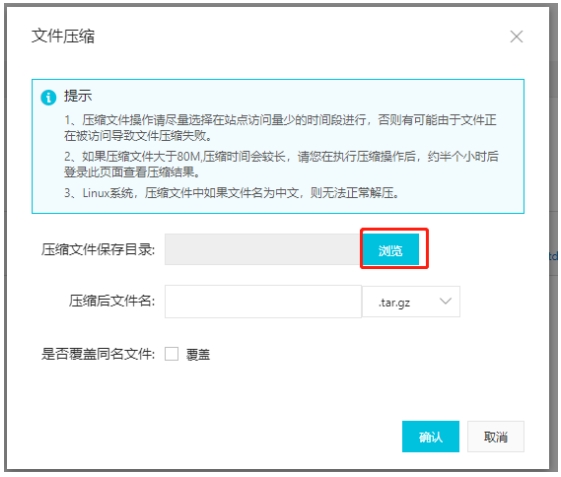The height and width of the screenshot is (477, 561).
Task: Click the 压缩文件保存目录 label
Action: point(98,249)
